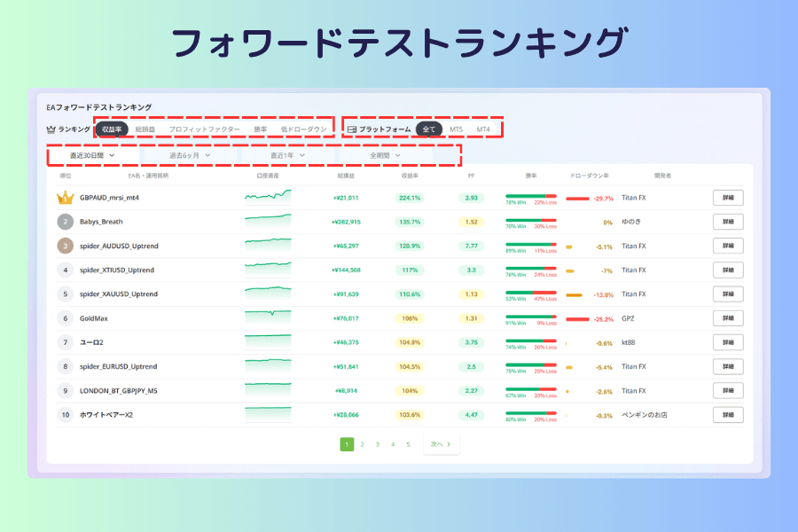The image size is (798, 532).
Task: Click GBPAUD_mrsi_mt4 equity chart thumbnail
Action: (268, 197)
